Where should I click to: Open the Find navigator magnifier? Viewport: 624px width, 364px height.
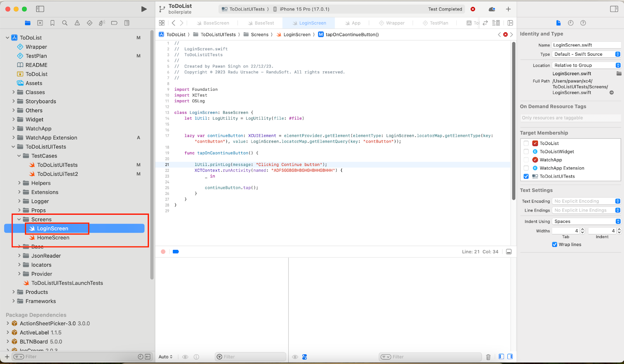coord(65,23)
